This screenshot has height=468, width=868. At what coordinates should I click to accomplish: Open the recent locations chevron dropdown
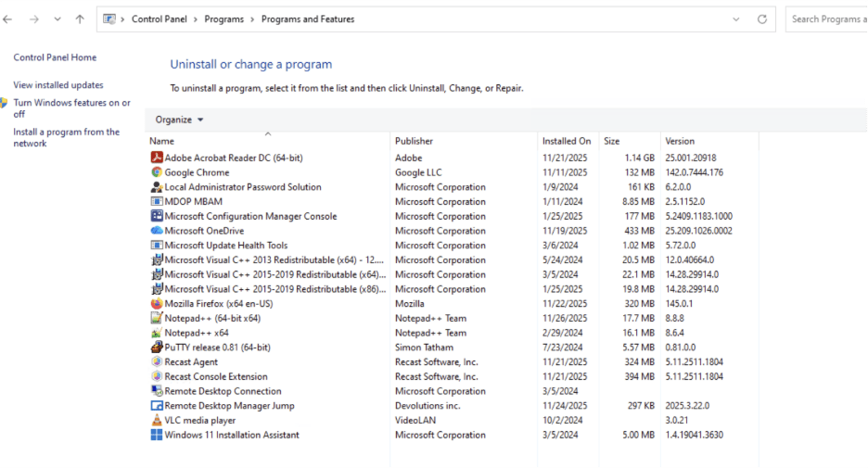tap(57, 19)
